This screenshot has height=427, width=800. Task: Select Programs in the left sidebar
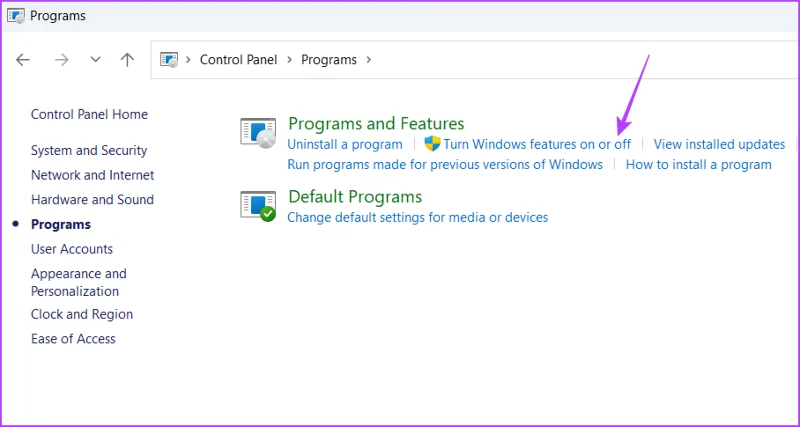click(x=61, y=224)
